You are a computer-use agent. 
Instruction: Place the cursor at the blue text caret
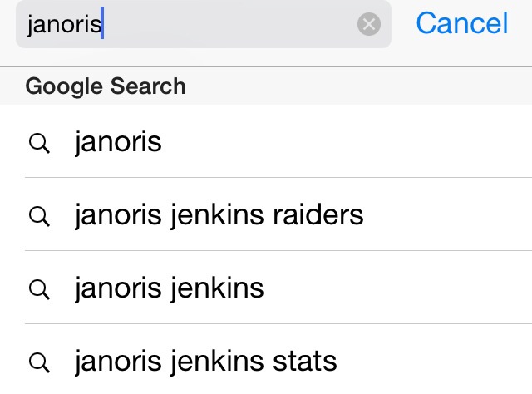click(x=102, y=22)
